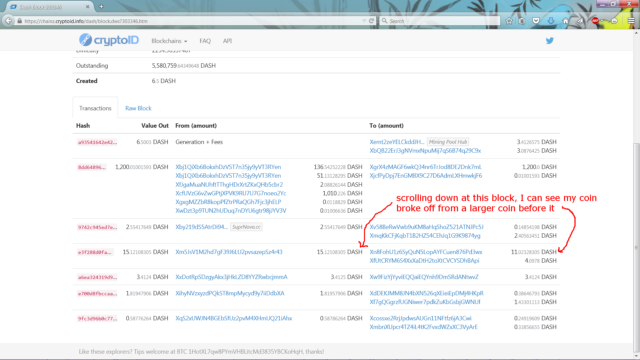
Task: Open the FAQ menu item
Action: (205, 41)
